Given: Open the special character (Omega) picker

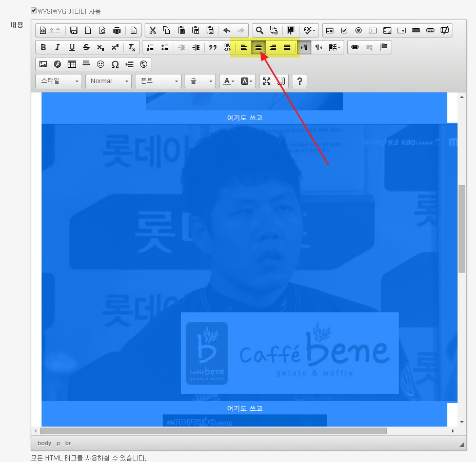Looking at the screenshot, I should [x=115, y=65].
